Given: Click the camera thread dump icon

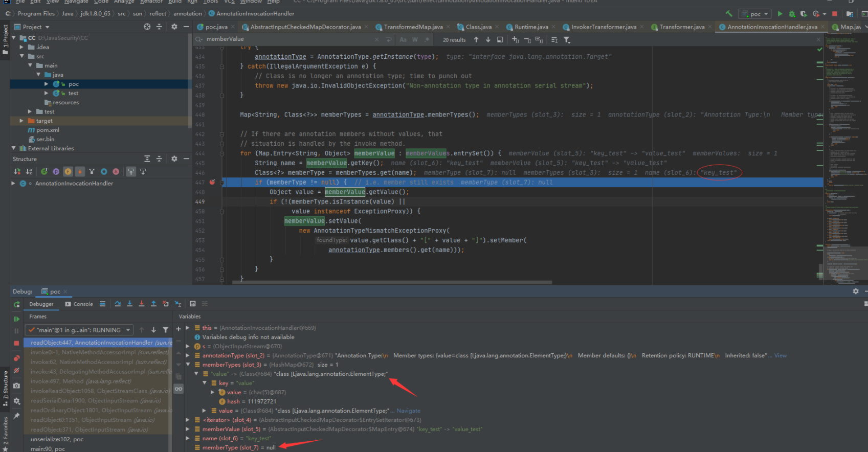Looking at the screenshot, I should pyautogui.click(x=16, y=386).
